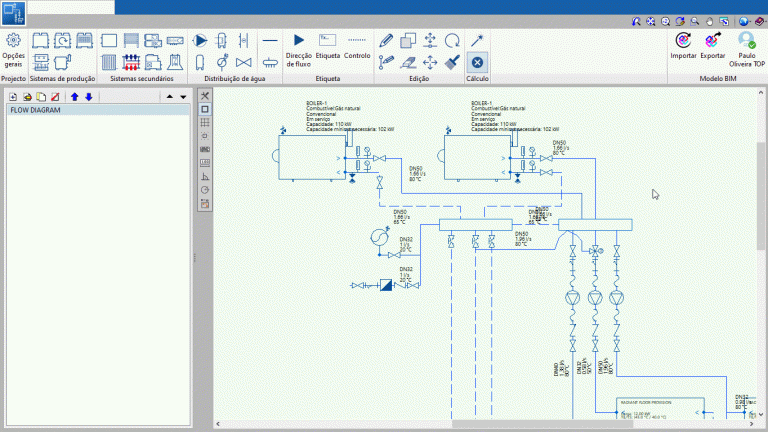This screenshot has width=768, height=432.
Task: Select the paintbrush match properties tool
Action: (452, 62)
